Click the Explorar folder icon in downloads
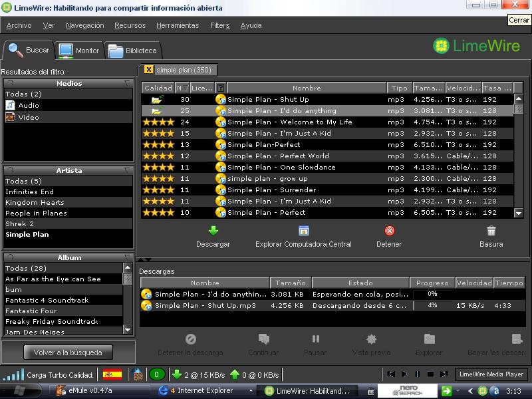This screenshot has height=399, width=532. click(x=429, y=339)
